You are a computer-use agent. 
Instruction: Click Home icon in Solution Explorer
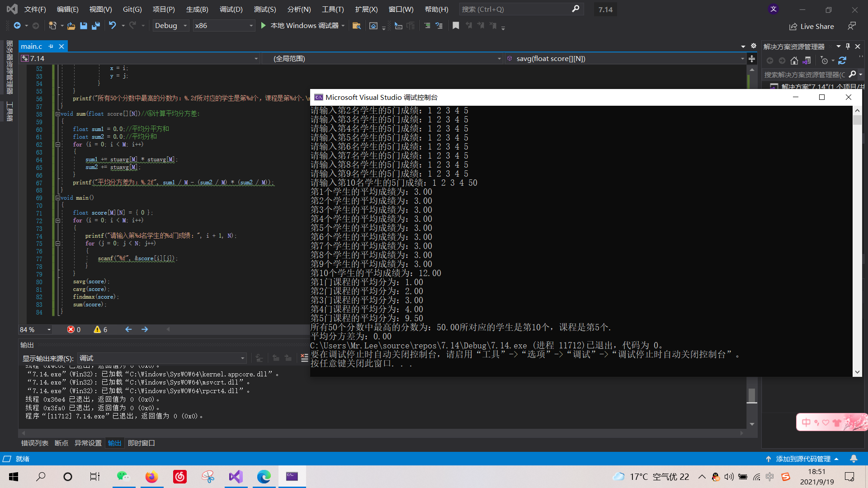coord(794,61)
